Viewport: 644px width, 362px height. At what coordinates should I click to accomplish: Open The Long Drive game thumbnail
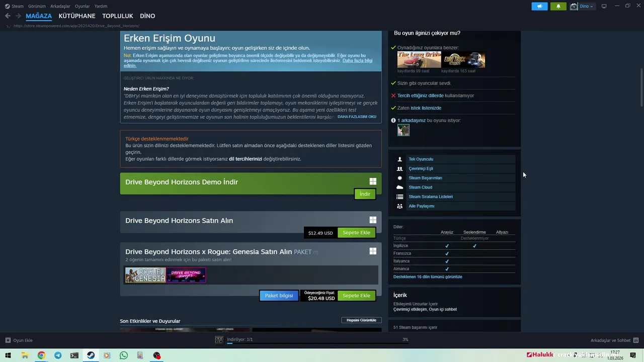point(419,60)
